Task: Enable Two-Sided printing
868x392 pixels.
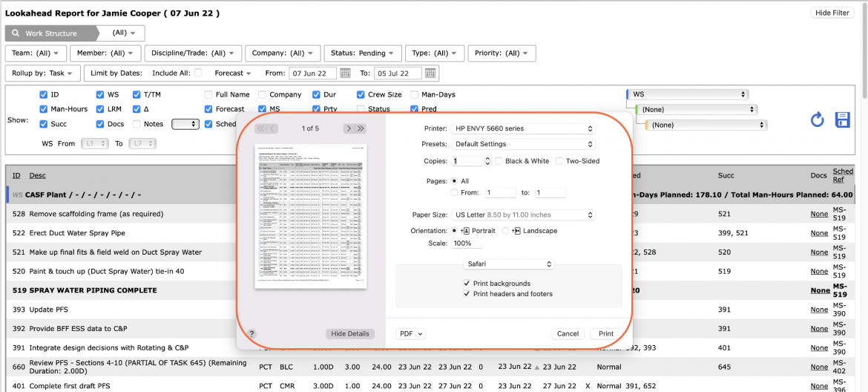Action: click(x=559, y=161)
